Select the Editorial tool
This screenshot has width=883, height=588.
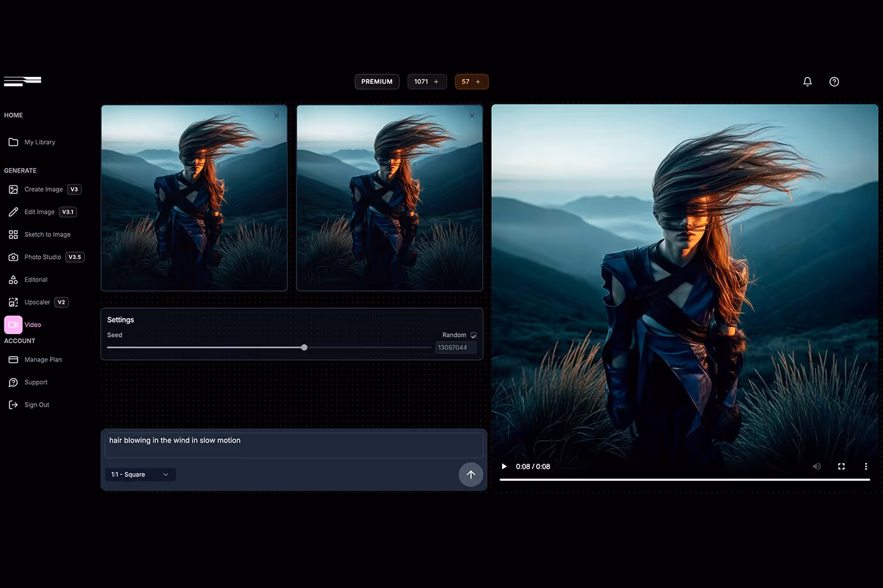point(36,279)
